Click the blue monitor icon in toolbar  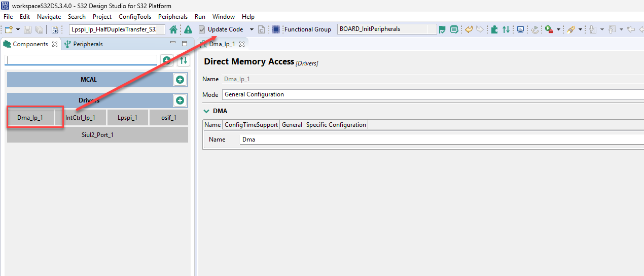[x=520, y=29]
